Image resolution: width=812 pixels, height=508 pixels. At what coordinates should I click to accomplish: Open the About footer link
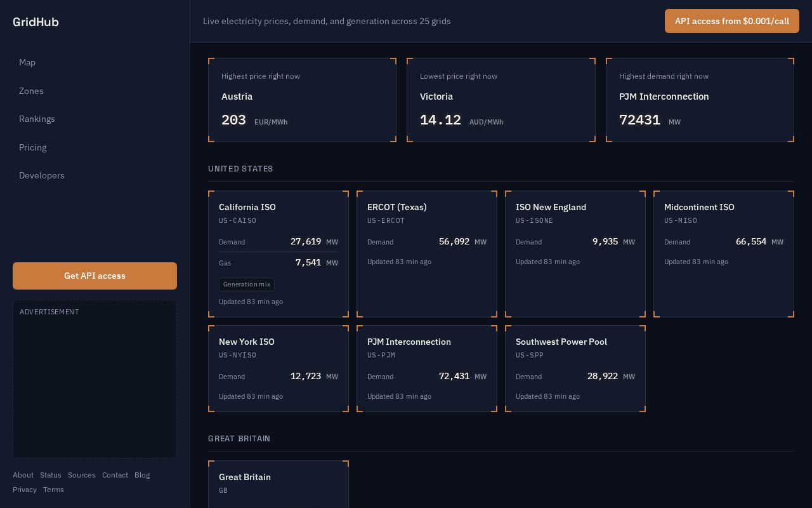coord(23,475)
